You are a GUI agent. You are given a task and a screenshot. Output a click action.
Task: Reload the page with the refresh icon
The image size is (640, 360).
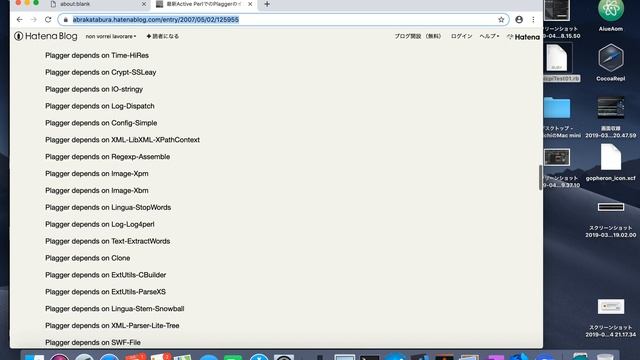(x=48, y=20)
